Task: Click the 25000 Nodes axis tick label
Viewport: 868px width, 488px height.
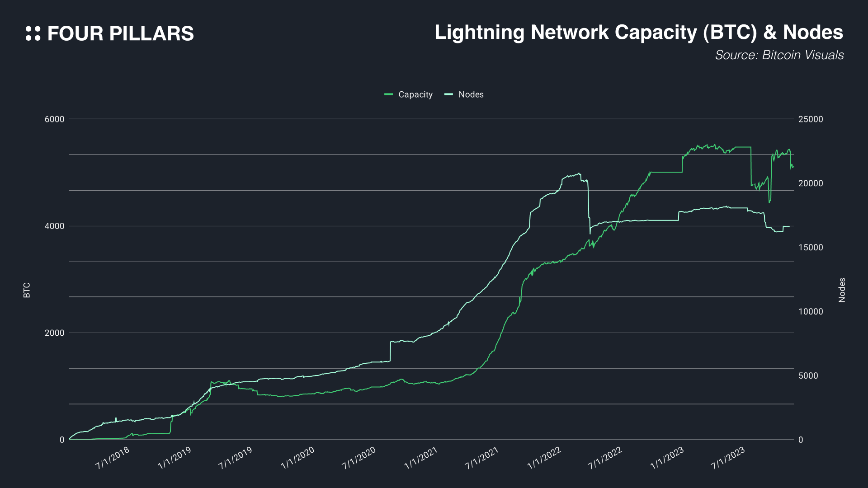Action: point(811,119)
